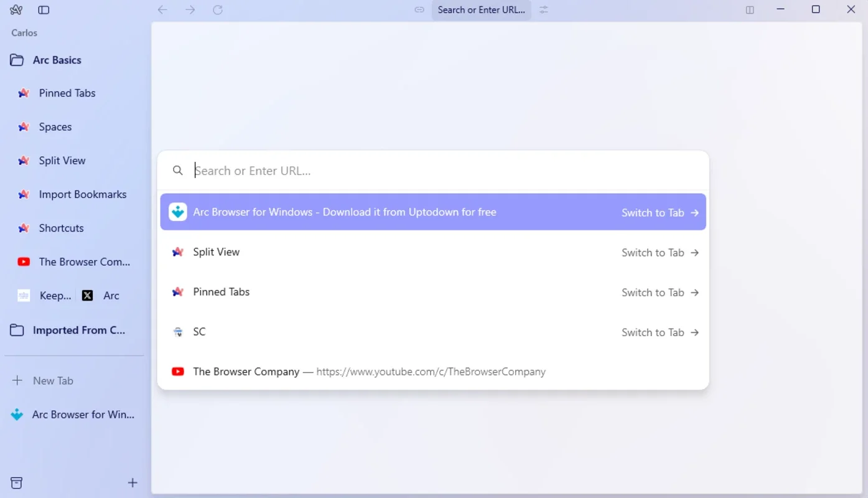Switch to Tab for SC suggestion

click(660, 332)
